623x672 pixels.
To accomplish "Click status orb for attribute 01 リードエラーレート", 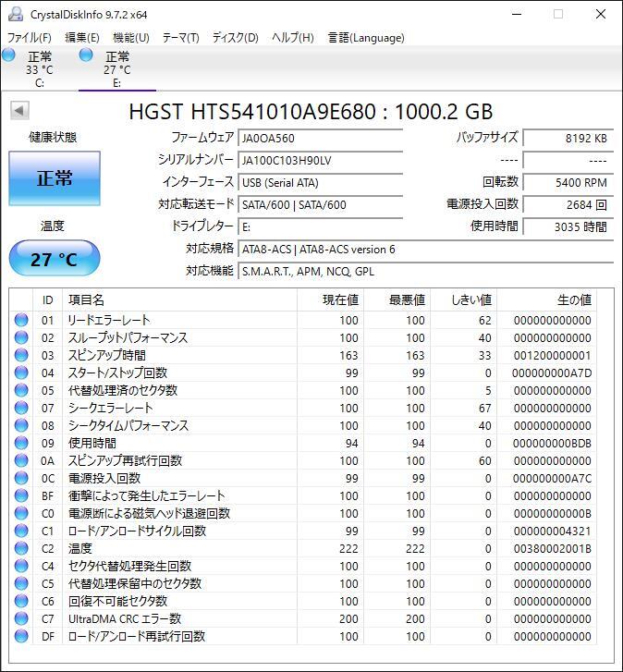I will (x=21, y=320).
